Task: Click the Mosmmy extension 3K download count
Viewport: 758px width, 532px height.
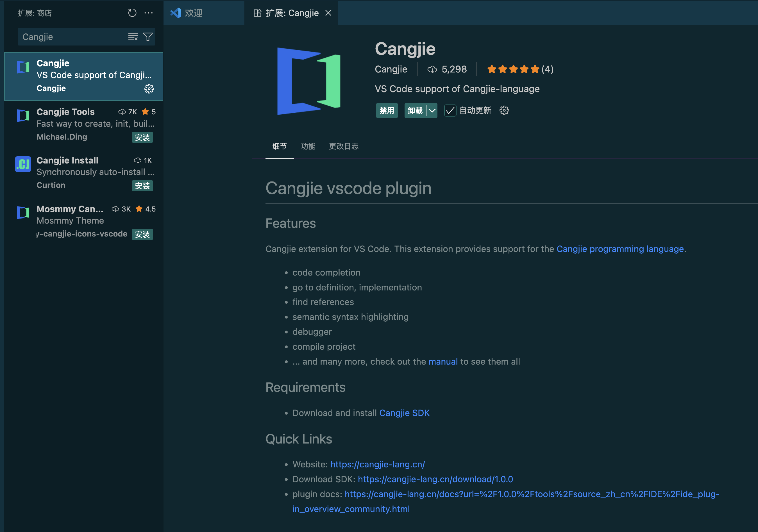Action: click(121, 209)
